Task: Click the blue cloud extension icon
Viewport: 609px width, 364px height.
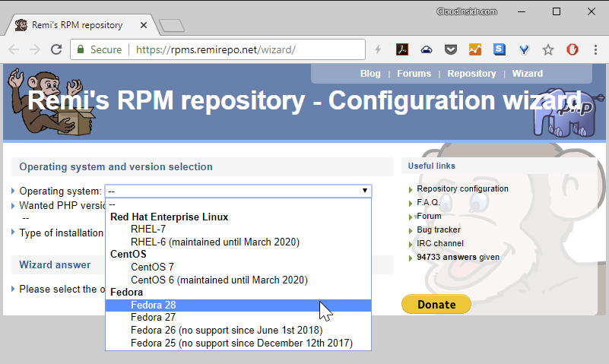Action: click(427, 49)
